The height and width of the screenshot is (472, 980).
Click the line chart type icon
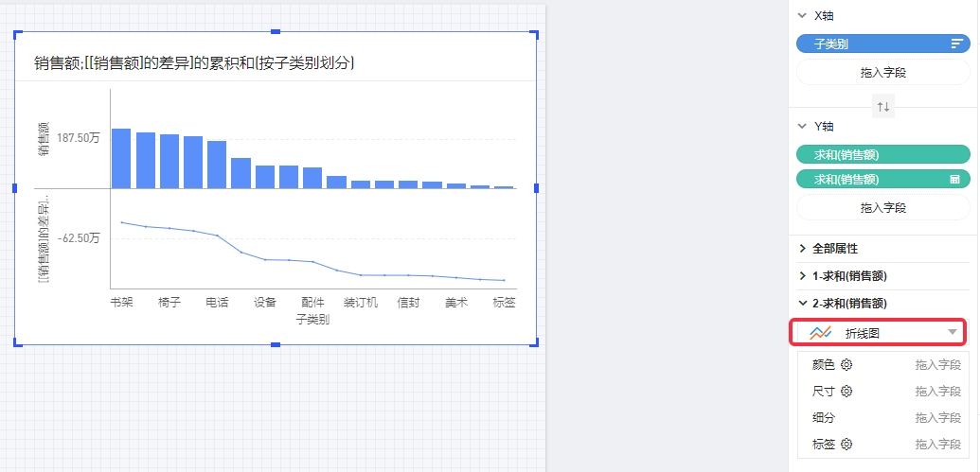point(820,332)
